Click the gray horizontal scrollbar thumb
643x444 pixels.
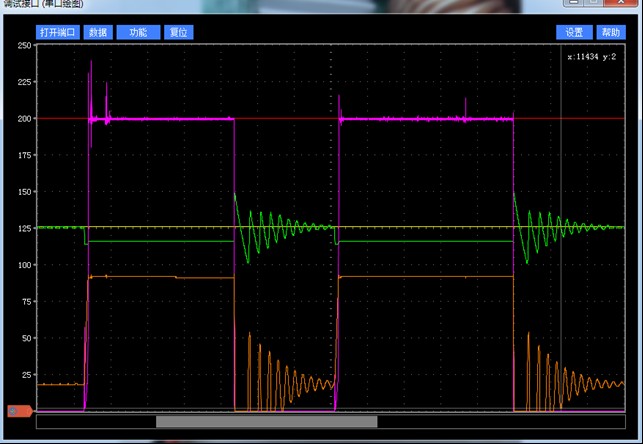coord(267,421)
